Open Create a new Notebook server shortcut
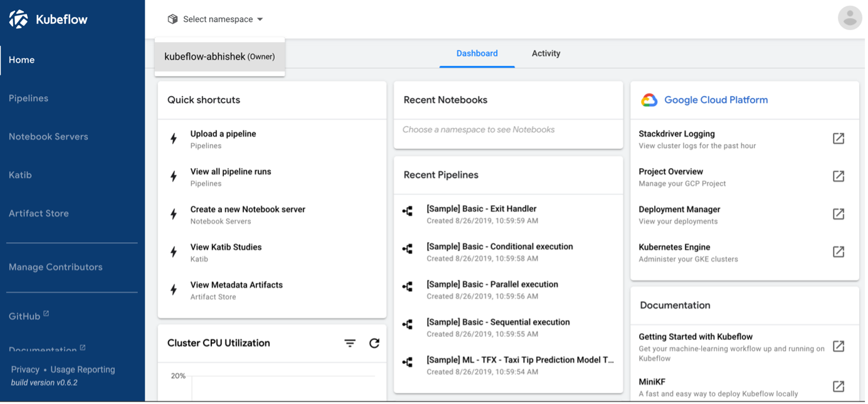The height and width of the screenshot is (404, 868). tap(248, 210)
